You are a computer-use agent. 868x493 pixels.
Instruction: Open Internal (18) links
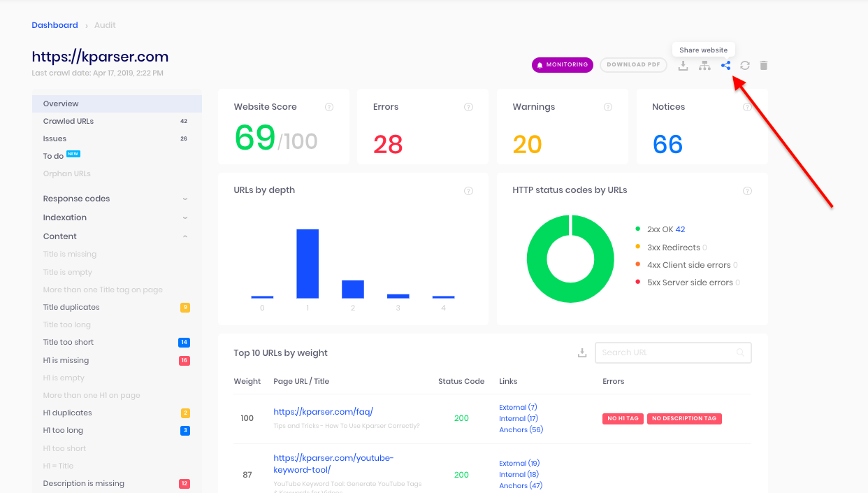(x=519, y=474)
